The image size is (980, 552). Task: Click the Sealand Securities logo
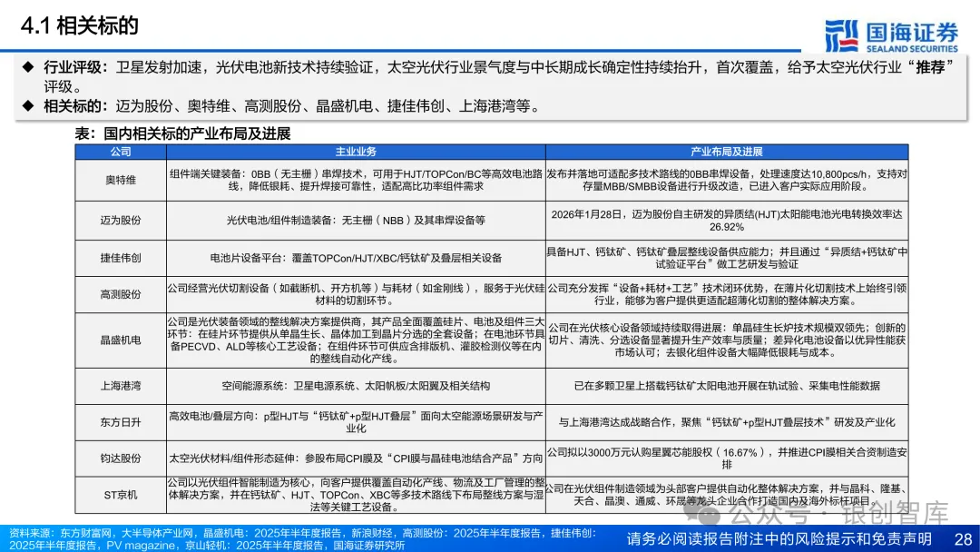[891, 36]
